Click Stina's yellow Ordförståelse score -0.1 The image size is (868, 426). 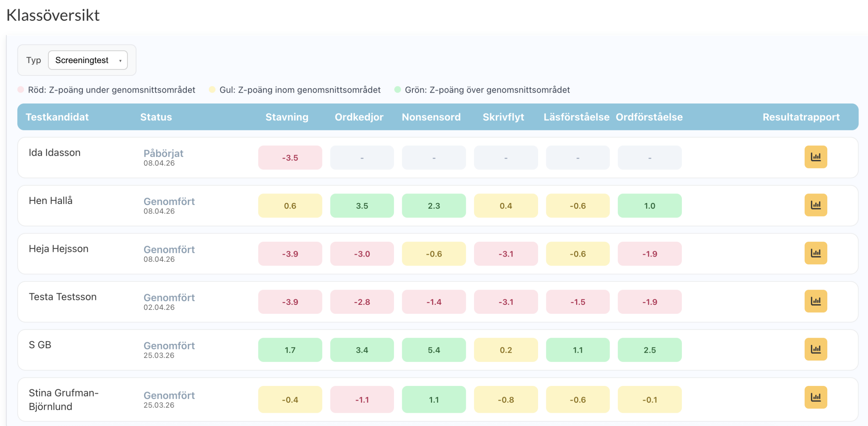click(x=649, y=400)
